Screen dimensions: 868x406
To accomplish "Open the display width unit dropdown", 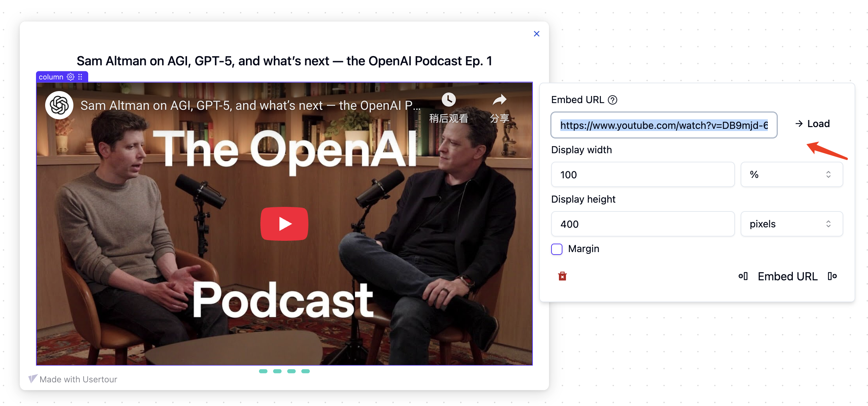I will (x=791, y=174).
